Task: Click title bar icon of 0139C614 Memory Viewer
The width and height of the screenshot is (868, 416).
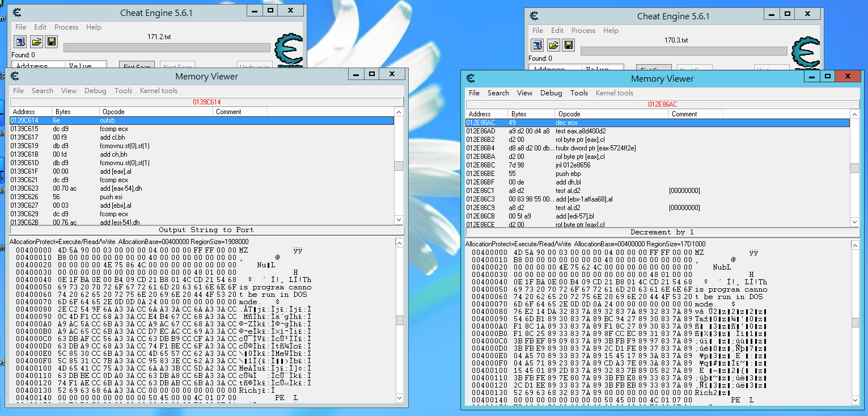Action: point(15,76)
